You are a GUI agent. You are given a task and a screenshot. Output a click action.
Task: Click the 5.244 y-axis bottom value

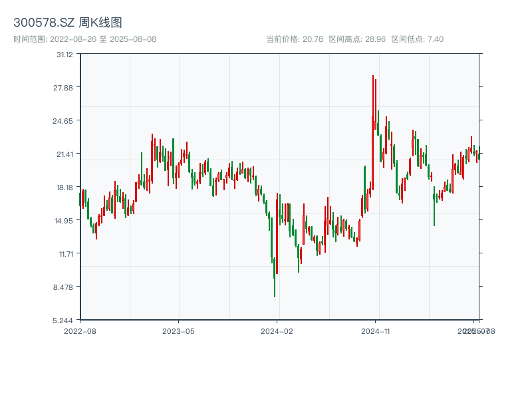point(65,320)
